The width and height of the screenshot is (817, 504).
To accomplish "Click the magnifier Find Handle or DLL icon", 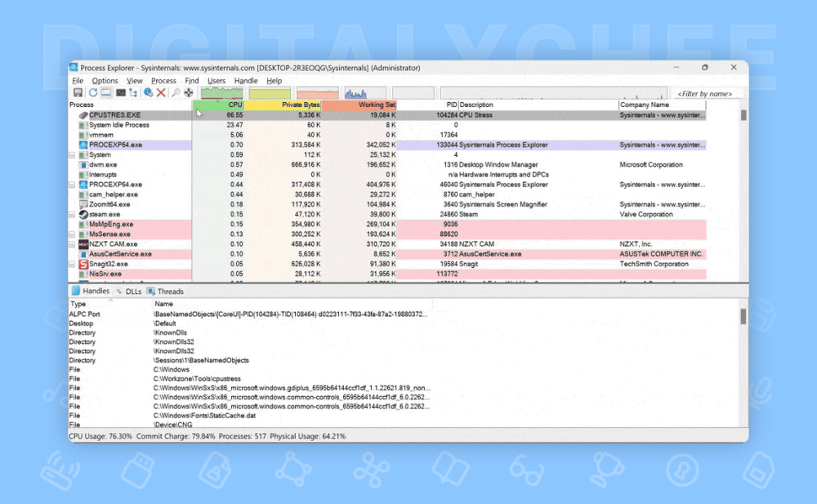I will pyautogui.click(x=176, y=93).
